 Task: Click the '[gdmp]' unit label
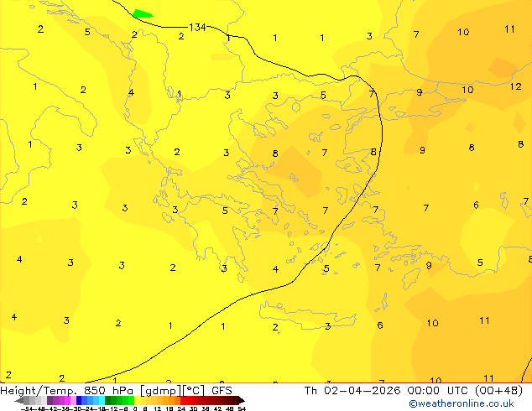[161, 391]
